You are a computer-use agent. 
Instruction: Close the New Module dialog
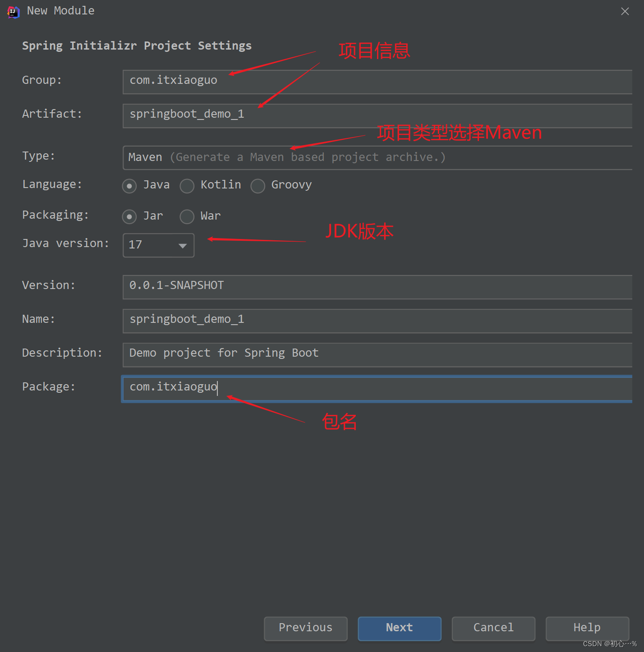tap(625, 11)
